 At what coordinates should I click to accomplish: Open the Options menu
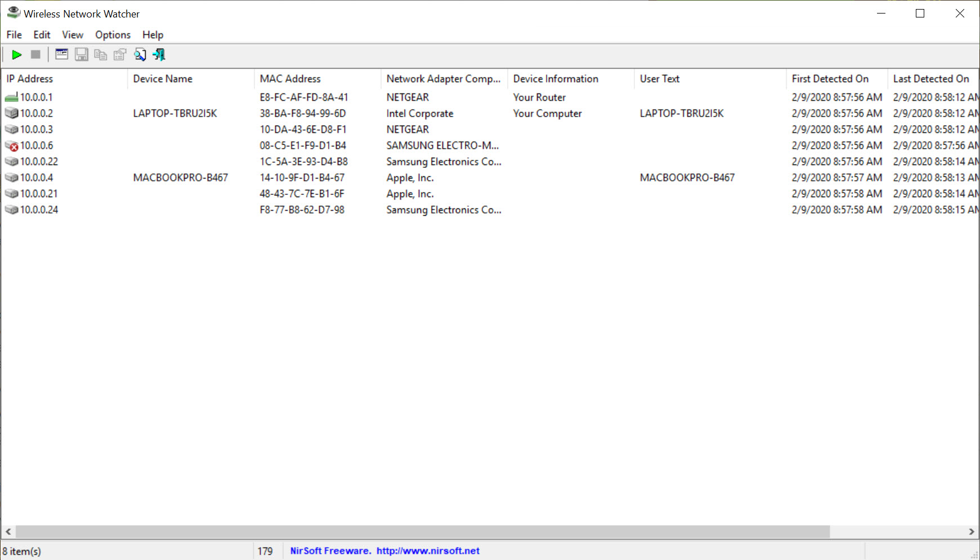113,35
